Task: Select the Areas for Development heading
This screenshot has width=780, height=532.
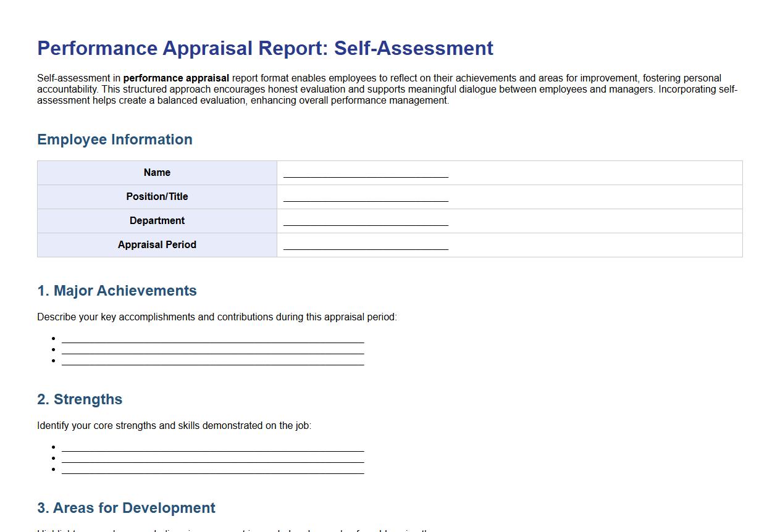Action: (x=125, y=508)
